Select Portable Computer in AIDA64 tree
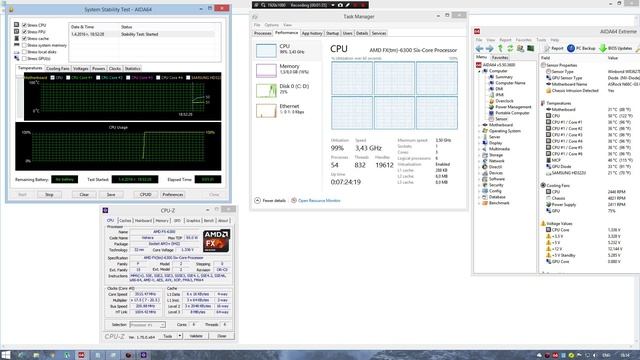Viewport: 640px width, 360px height. pos(512,113)
